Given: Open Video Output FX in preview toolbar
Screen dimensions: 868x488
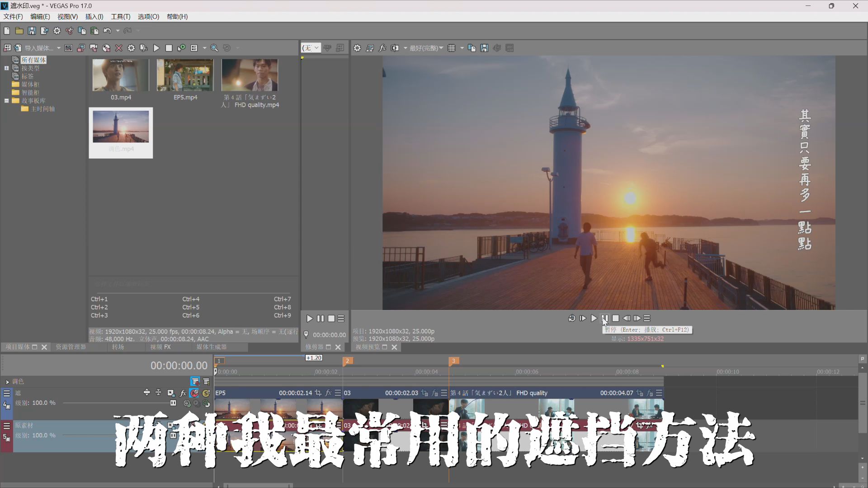Looking at the screenshot, I should click(382, 48).
